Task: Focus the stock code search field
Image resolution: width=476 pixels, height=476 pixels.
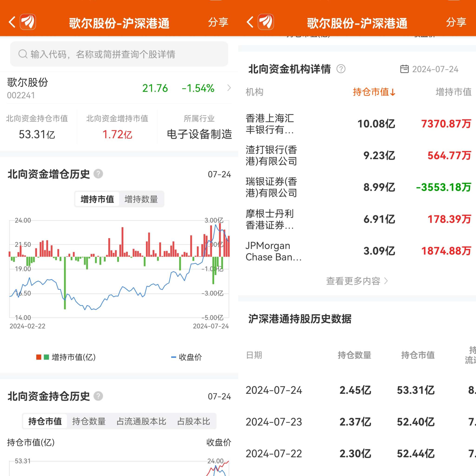Action: click(x=119, y=54)
